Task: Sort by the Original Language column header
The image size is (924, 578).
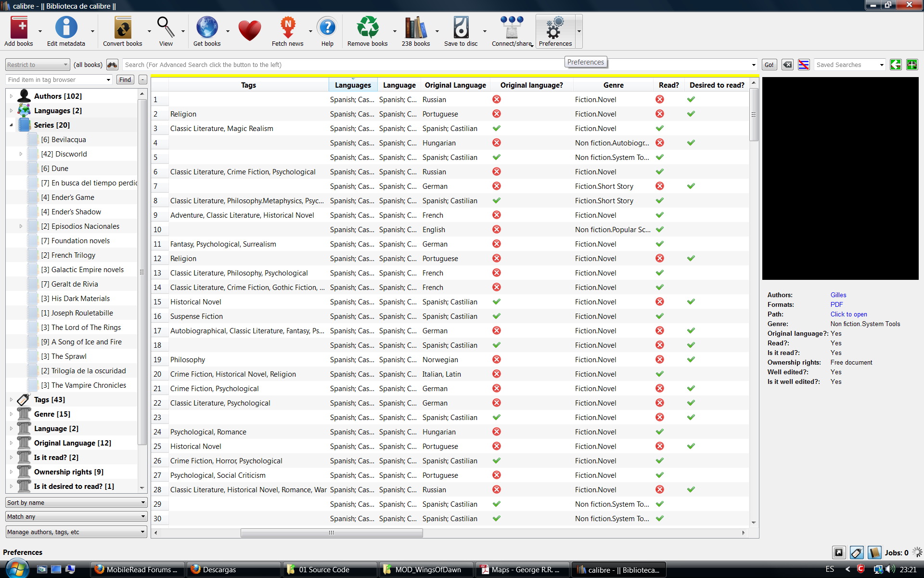Action: (455, 85)
